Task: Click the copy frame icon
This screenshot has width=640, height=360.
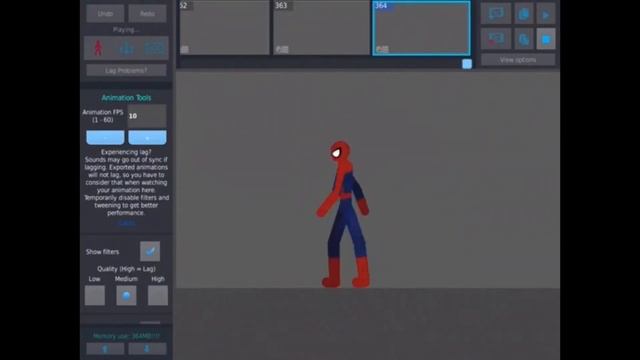Action: [x=524, y=13]
